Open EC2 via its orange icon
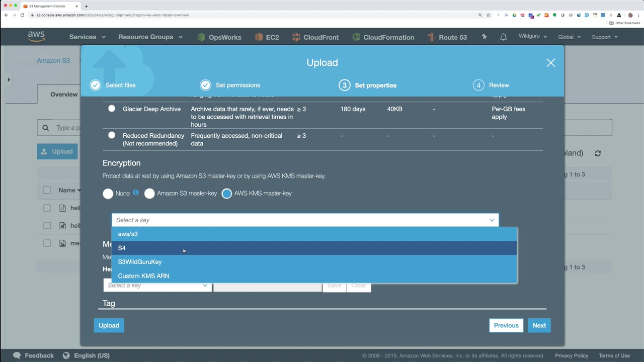 click(259, 37)
